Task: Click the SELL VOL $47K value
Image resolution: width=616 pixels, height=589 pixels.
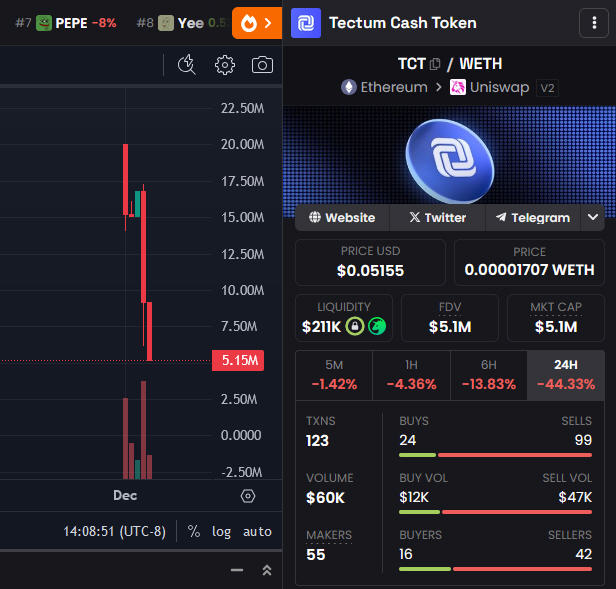Action: (575, 497)
